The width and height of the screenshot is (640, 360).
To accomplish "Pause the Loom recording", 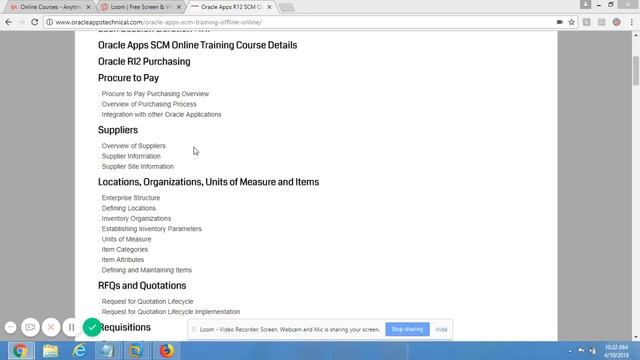I will tap(71, 327).
